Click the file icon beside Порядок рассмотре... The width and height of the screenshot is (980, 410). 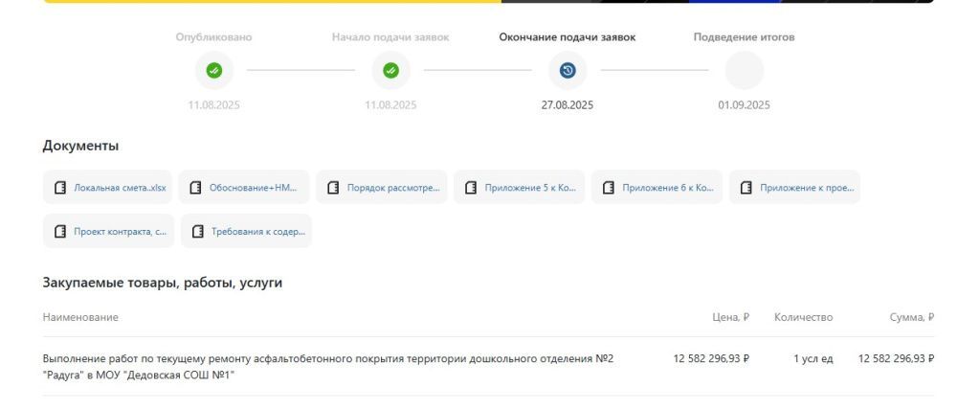(x=334, y=188)
